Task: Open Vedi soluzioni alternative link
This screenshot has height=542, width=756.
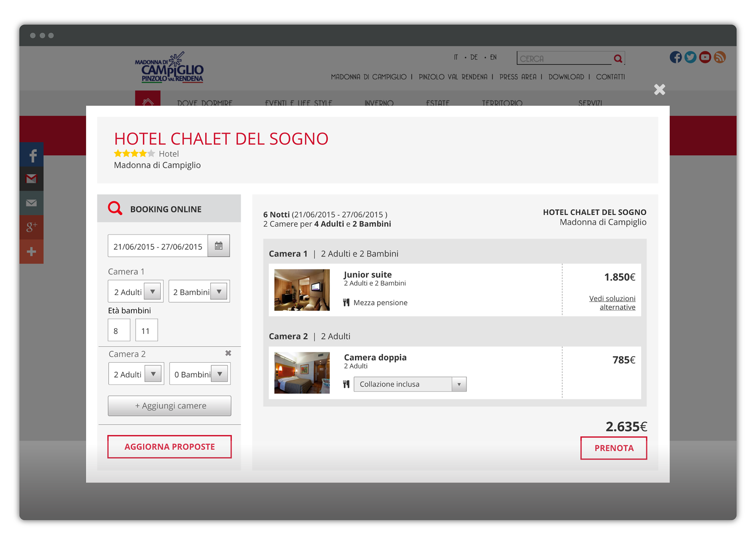Action: click(x=612, y=303)
